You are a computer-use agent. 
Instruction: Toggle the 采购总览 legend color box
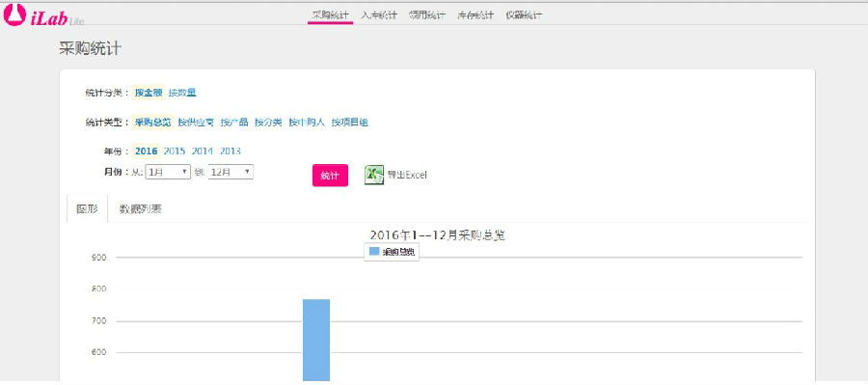pyautogui.click(x=374, y=251)
